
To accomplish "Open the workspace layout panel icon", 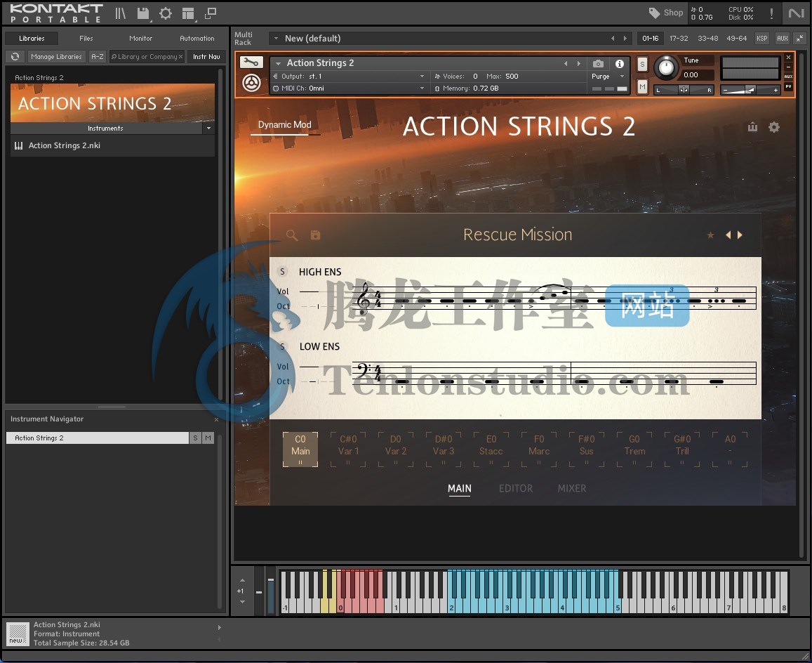I will [188, 13].
